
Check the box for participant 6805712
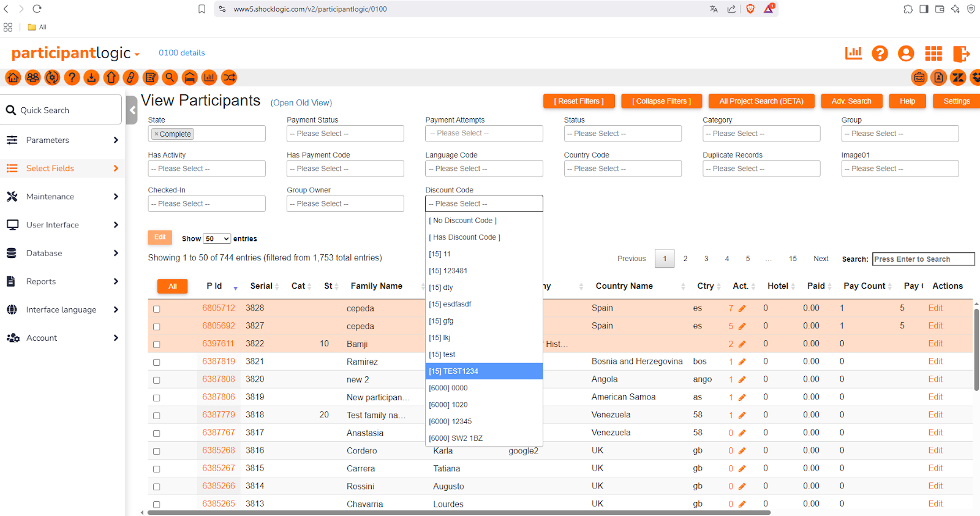pos(157,309)
